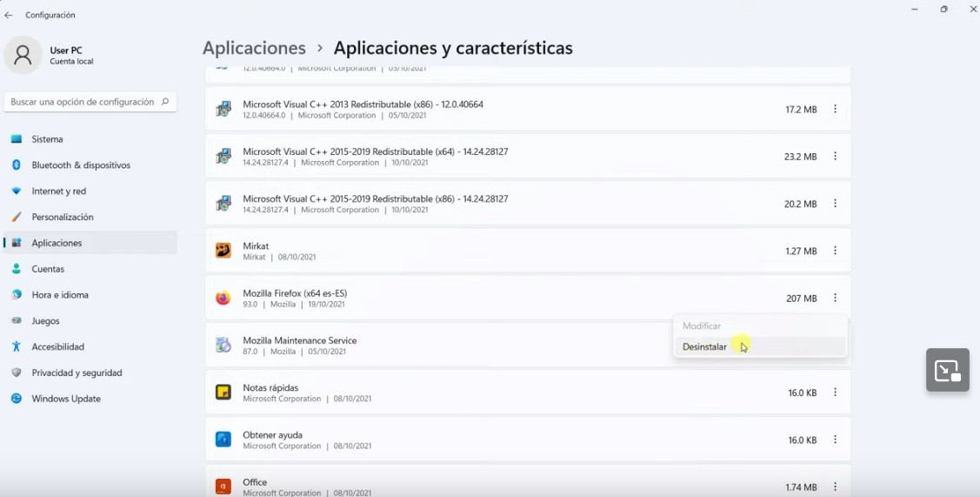The image size is (980, 497).
Task: Click the Visual C++ 2013 x86 17.2 MB icon
Action: (223, 110)
